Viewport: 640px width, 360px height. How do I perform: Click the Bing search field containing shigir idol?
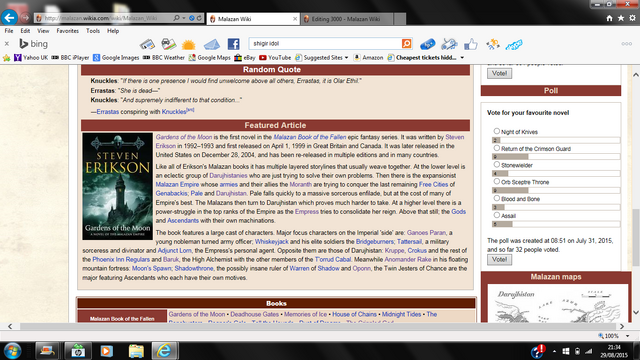(x=325, y=43)
